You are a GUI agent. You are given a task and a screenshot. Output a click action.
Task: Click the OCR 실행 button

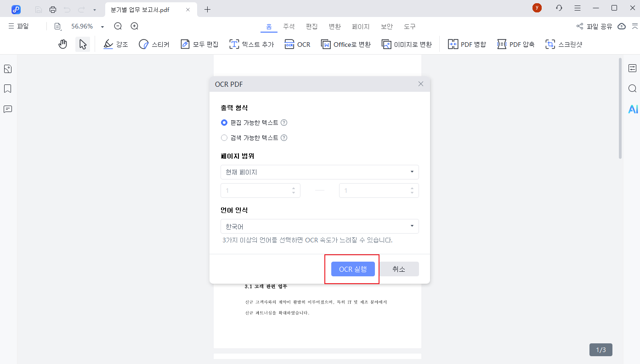click(x=353, y=269)
